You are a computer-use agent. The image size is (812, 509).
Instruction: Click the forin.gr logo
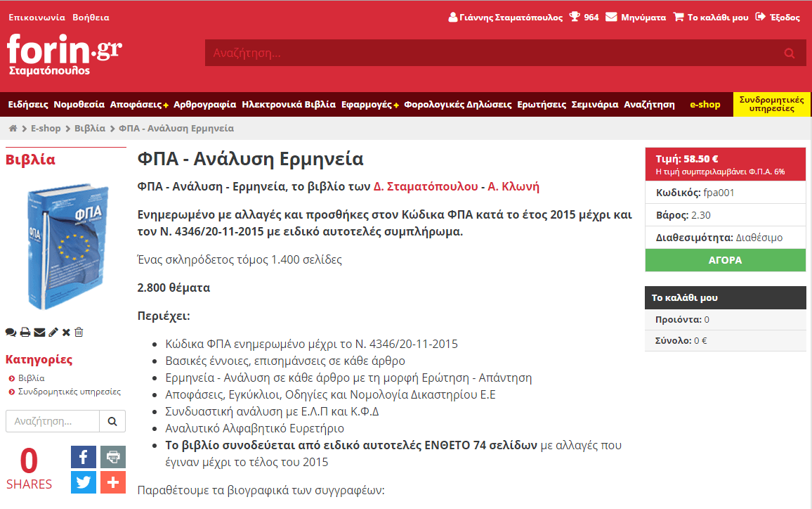[x=64, y=55]
